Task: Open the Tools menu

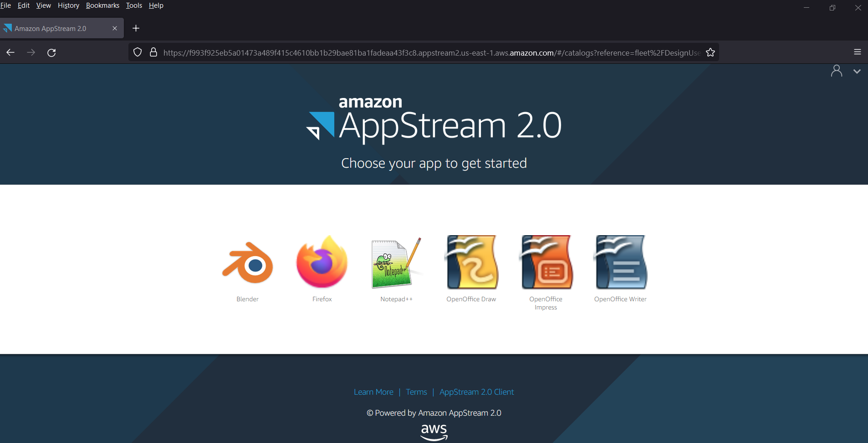Action: [133, 5]
